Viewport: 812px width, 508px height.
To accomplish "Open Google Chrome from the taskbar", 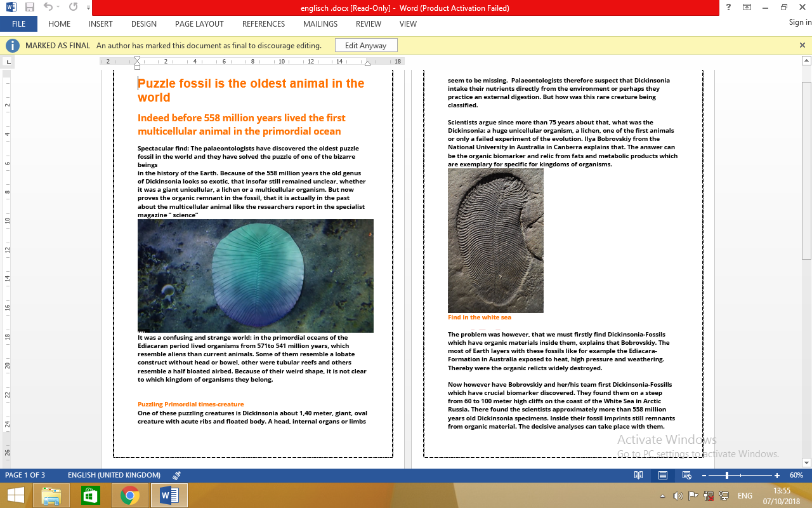I will 130,495.
